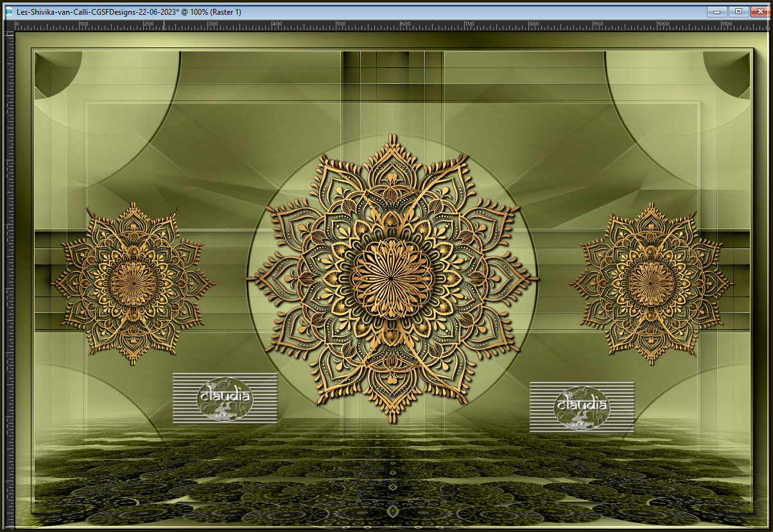Click the horizontal ruler at mark 500
Viewport: 773px width, 532px height.
pyautogui.click(x=340, y=25)
